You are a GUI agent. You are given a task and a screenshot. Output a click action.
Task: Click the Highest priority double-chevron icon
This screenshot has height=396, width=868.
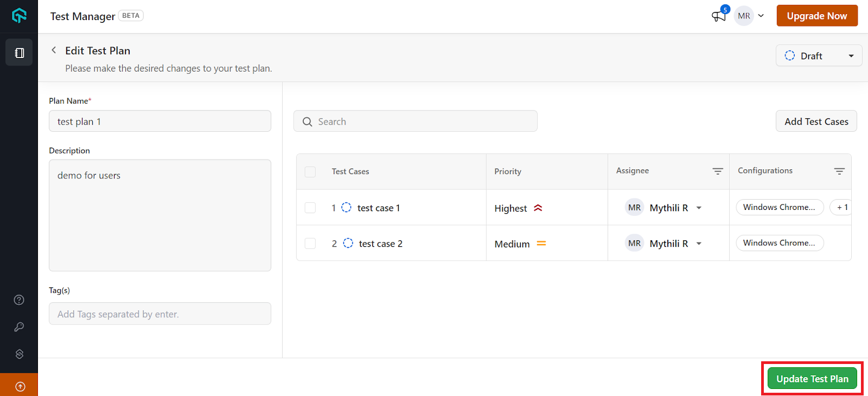[x=538, y=208]
